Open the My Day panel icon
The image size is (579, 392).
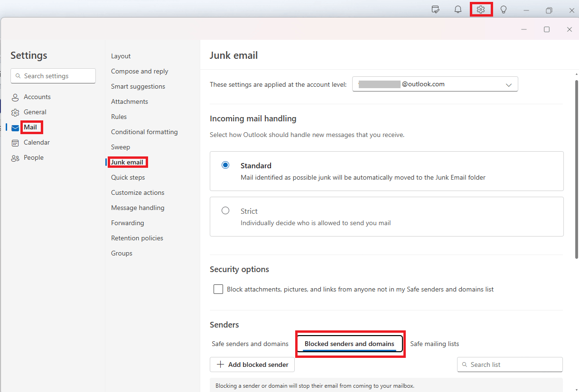click(x=435, y=9)
